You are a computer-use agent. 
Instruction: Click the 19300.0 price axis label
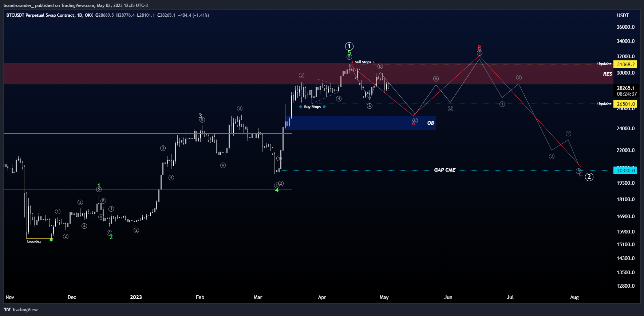point(626,183)
